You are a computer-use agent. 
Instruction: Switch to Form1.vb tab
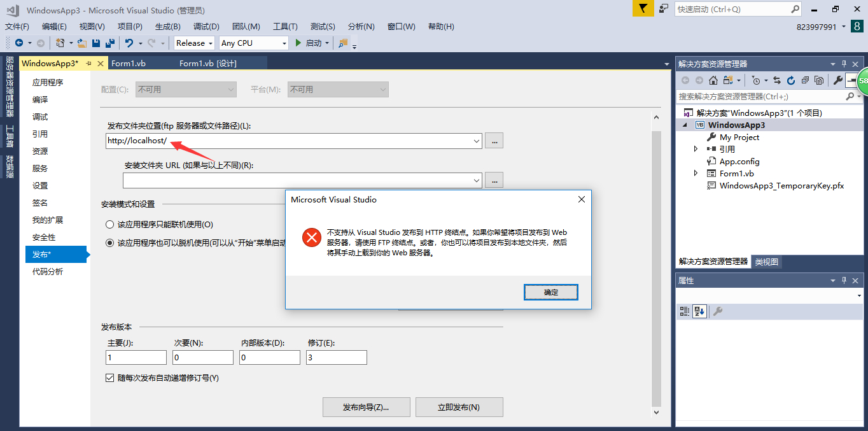(x=129, y=63)
